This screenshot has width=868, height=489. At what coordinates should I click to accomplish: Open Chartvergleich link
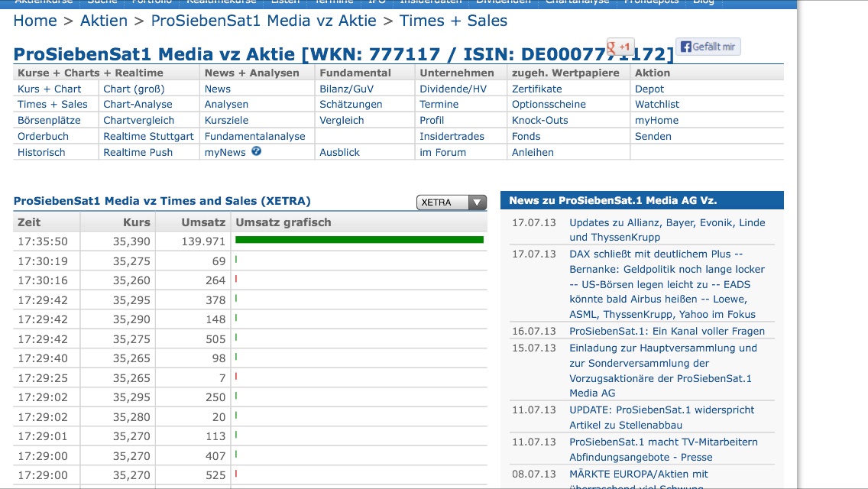tap(139, 120)
